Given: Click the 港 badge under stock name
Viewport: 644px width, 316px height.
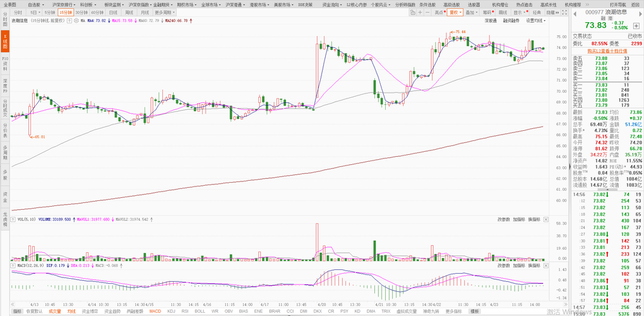Looking at the screenshot, I should coord(611,18).
